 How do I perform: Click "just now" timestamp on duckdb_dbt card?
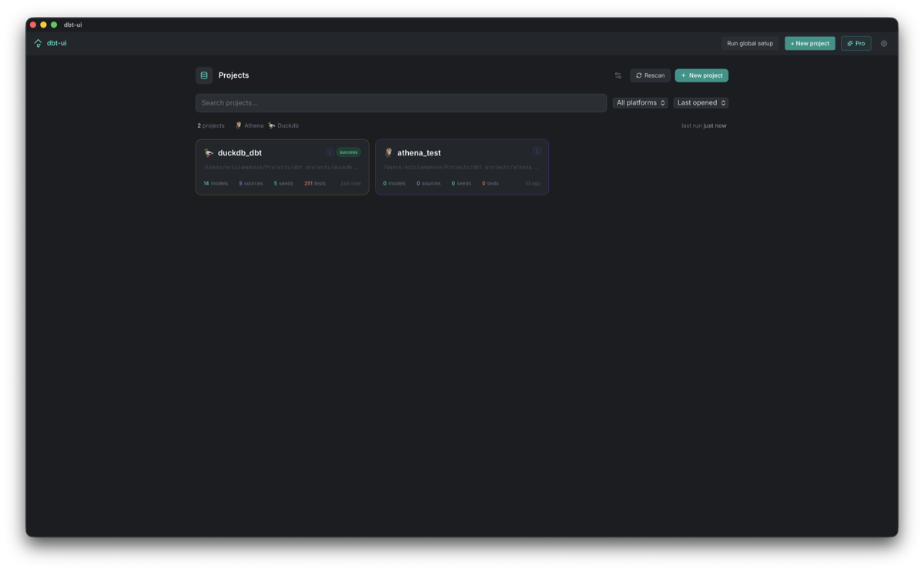[x=351, y=183]
